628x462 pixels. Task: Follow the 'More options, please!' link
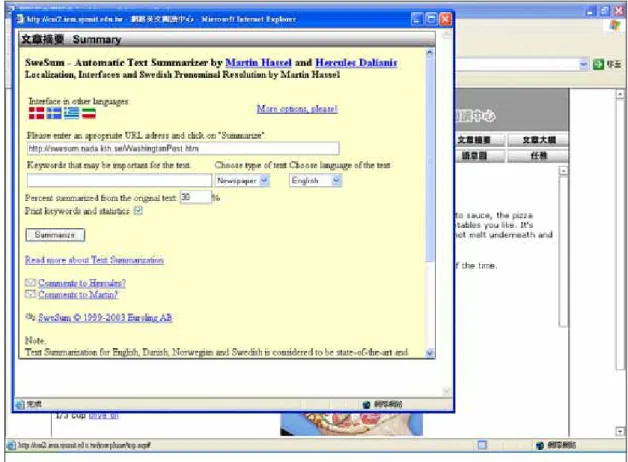pos(297,108)
